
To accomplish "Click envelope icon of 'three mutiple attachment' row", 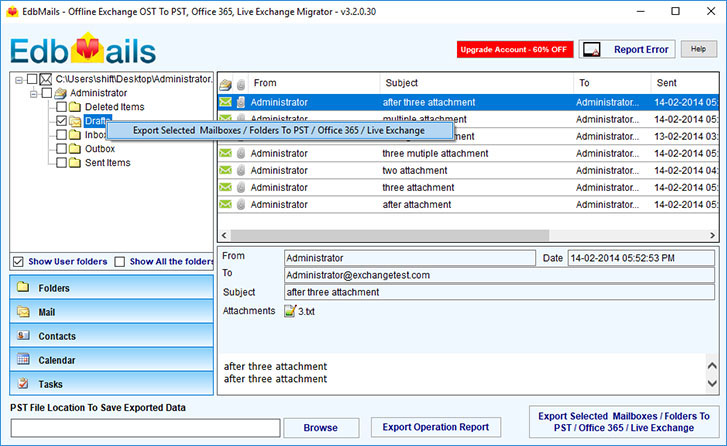I will [225, 153].
